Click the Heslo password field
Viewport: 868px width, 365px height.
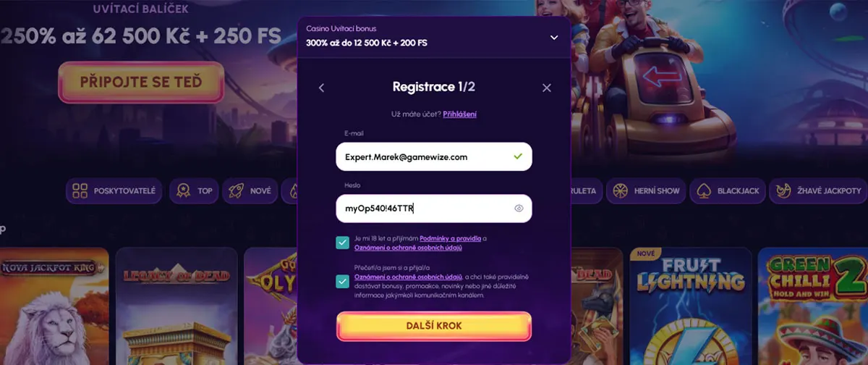click(x=434, y=209)
